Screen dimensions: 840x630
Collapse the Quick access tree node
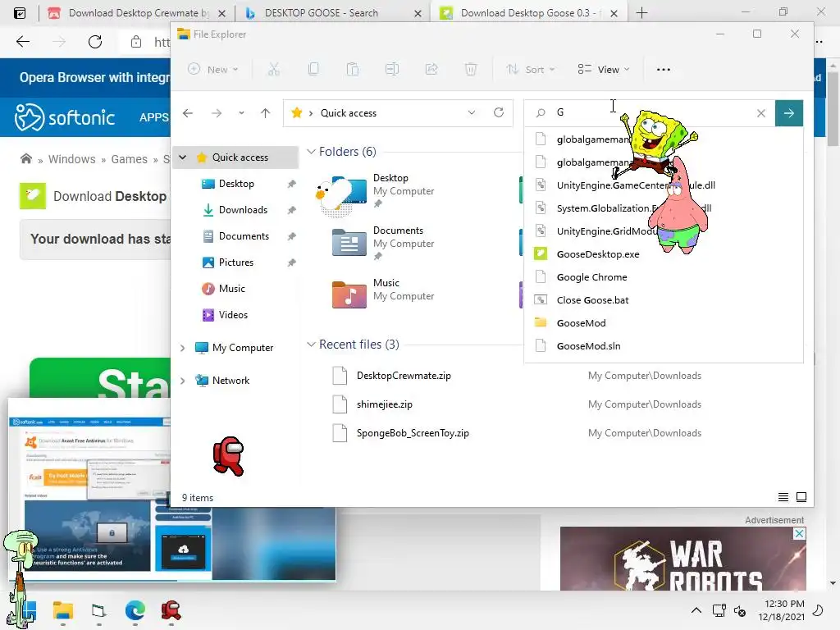pyautogui.click(x=183, y=157)
